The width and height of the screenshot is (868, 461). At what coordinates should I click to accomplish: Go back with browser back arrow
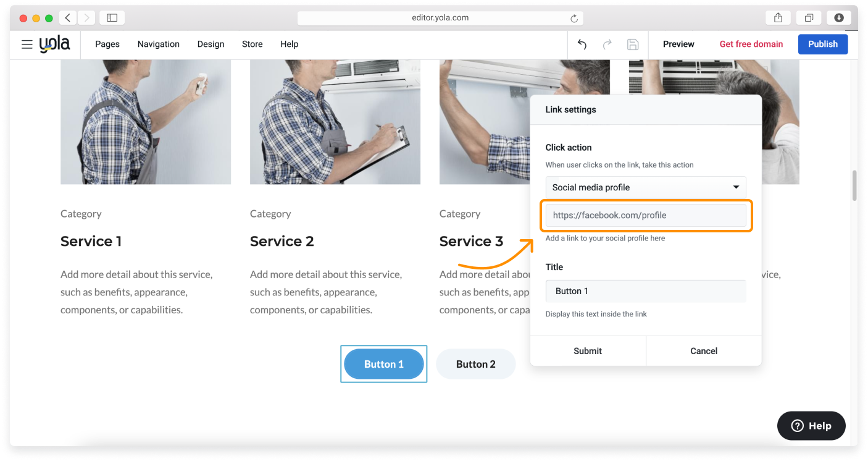click(68, 18)
